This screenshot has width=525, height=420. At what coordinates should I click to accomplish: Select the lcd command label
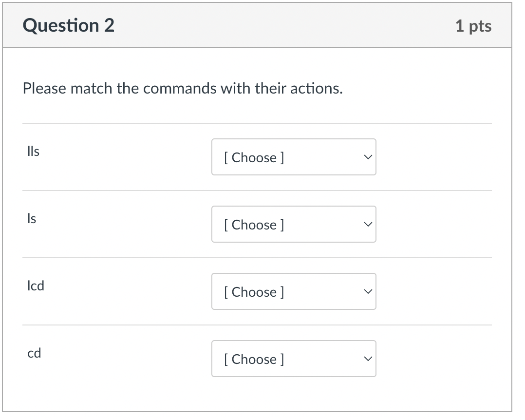(x=35, y=286)
